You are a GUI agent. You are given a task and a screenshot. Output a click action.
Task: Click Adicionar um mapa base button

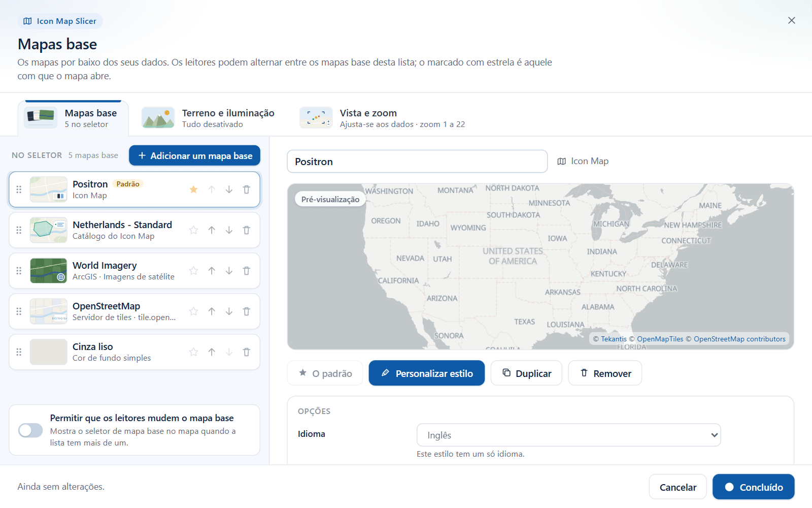pos(194,155)
